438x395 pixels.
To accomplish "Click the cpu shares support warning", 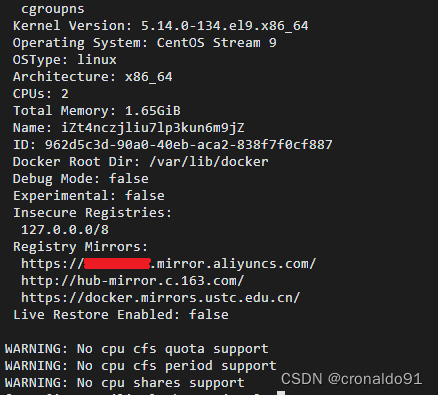I will [x=125, y=383].
